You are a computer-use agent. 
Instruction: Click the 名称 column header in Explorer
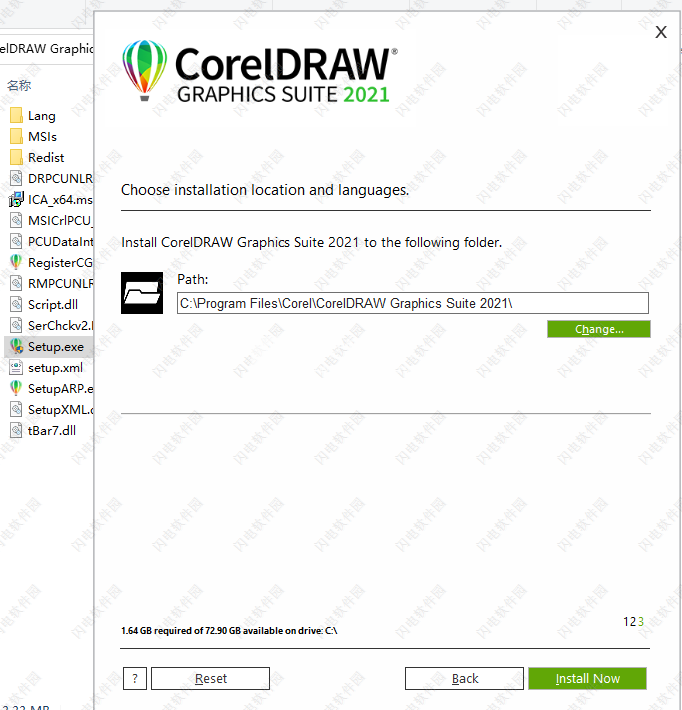click(x=19, y=85)
